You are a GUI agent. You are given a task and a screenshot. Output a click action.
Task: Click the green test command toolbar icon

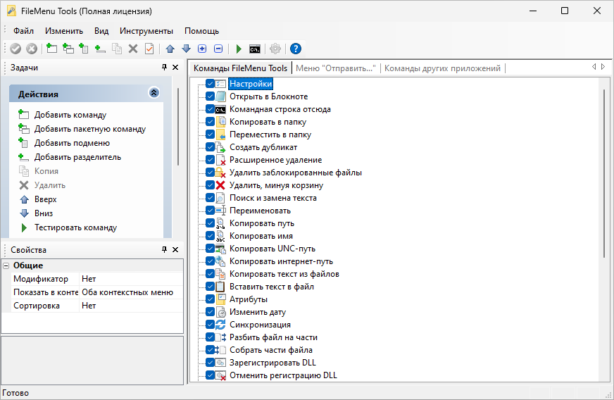(x=238, y=49)
